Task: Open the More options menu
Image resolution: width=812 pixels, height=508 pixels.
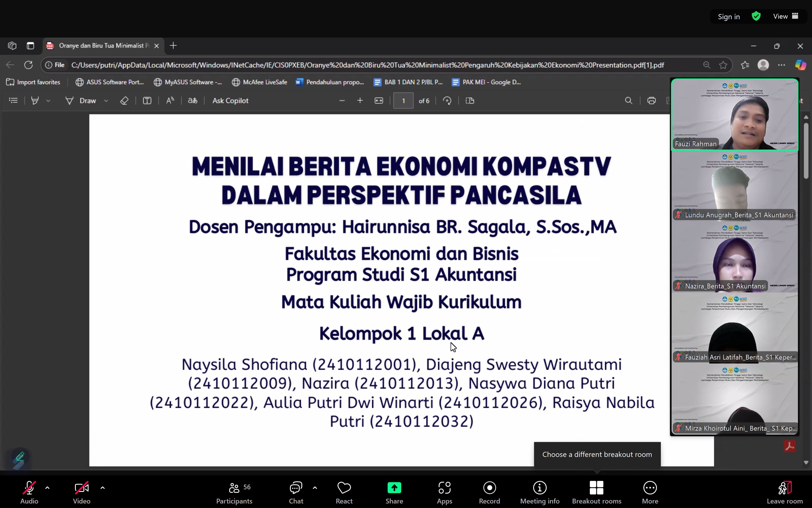Action: (x=650, y=492)
